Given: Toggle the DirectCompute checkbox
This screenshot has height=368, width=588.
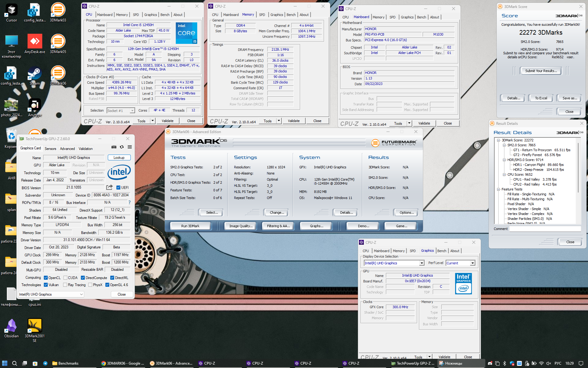Looking at the screenshot, I should pos(83,278).
